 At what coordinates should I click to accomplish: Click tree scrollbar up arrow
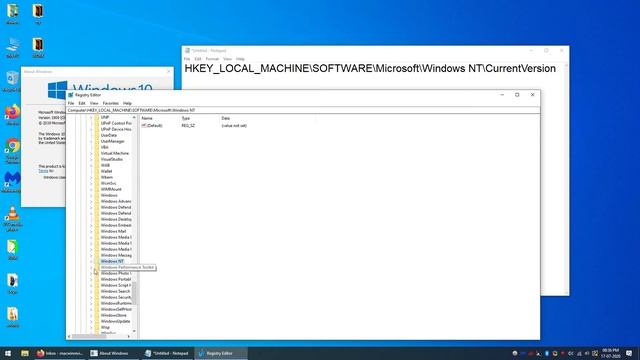(134, 118)
